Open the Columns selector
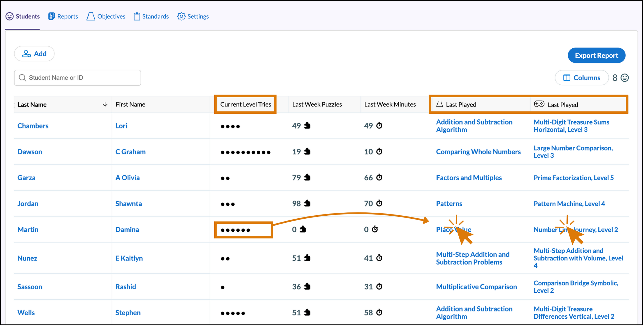This screenshot has width=644, height=326. tap(581, 78)
